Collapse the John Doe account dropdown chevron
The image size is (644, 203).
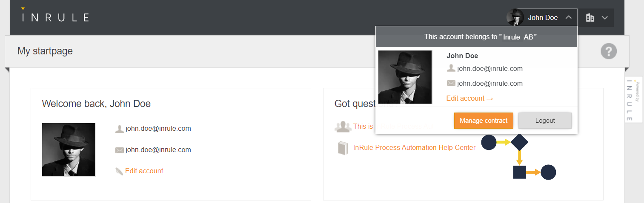click(569, 18)
